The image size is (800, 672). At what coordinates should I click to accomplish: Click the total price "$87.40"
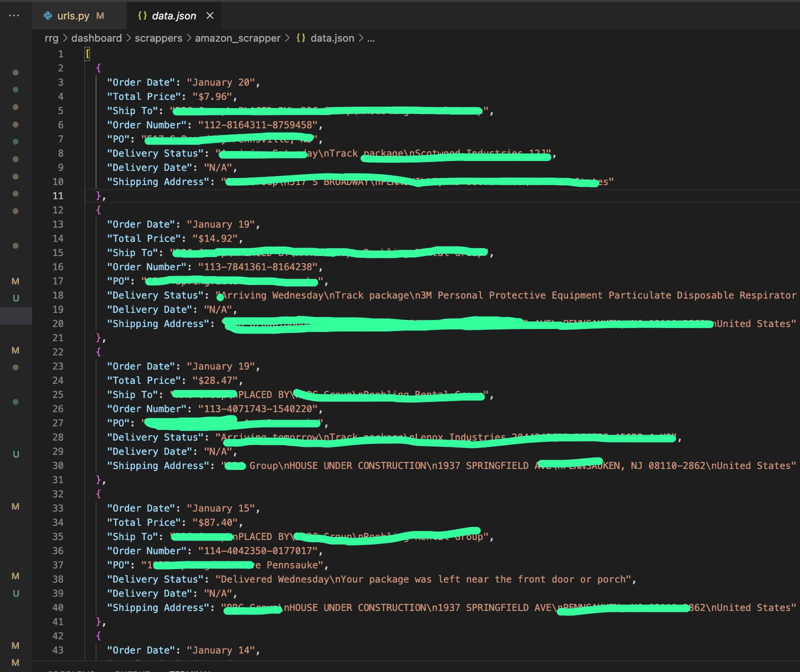pyautogui.click(x=215, y=522)
